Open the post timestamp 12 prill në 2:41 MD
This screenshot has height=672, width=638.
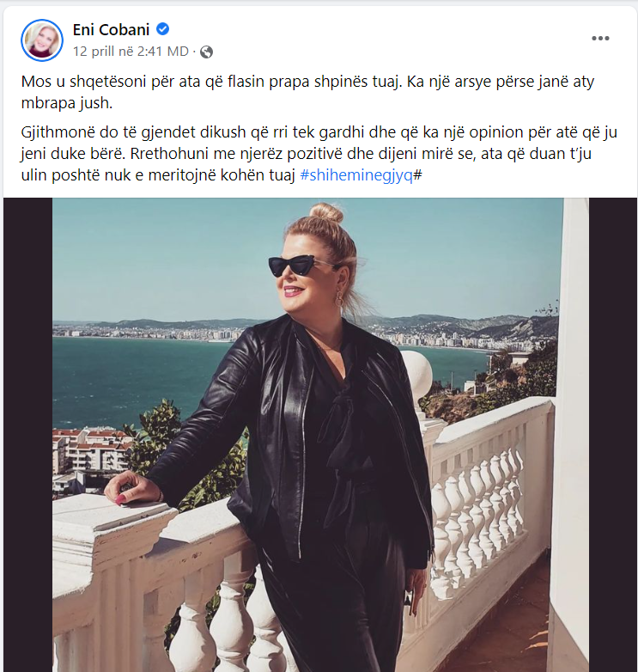(x=131, y=52)
